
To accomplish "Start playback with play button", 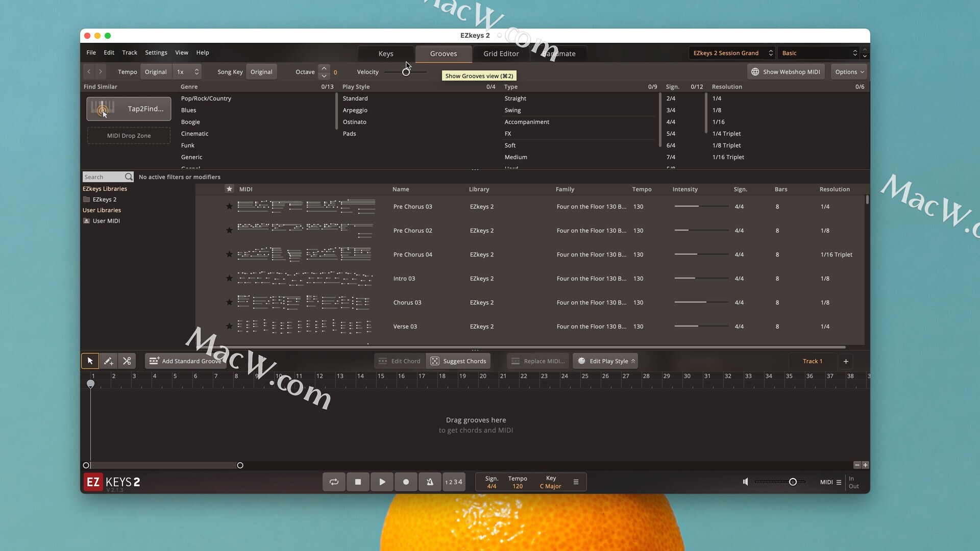I will pyautogui.click(x=382, y=482).
